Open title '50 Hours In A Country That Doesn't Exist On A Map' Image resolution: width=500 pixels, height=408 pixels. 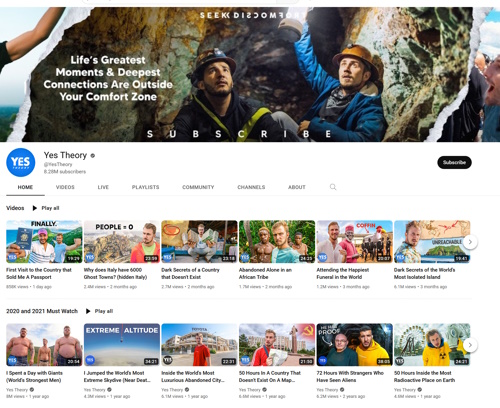pos(270,376)
